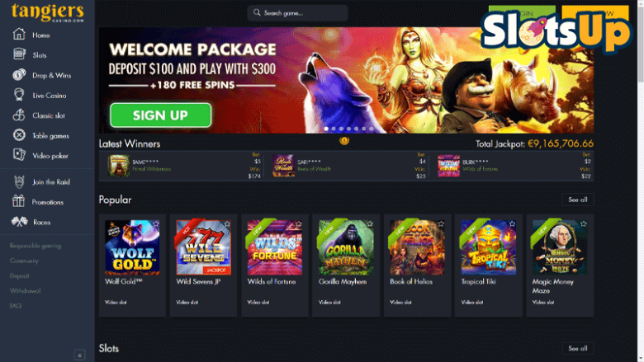Click the green SIGN UP button
Image resolution: width=644 pixels, height=362 pixels.
coord(161,115)
